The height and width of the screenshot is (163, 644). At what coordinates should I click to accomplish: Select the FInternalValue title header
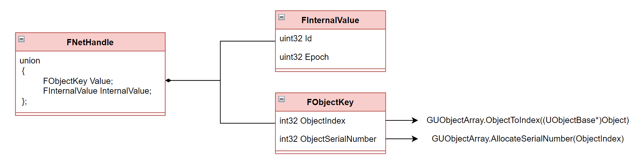[x=330, y=20]
